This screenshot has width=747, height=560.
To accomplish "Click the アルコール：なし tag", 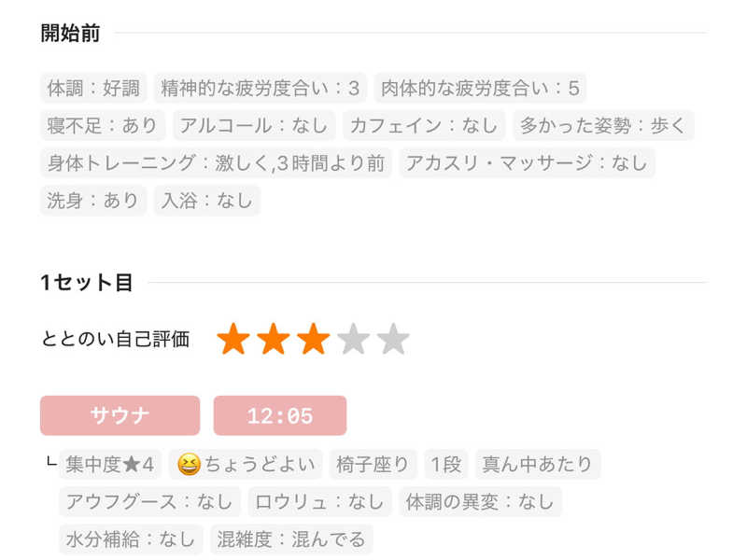I will pos(254,125).
